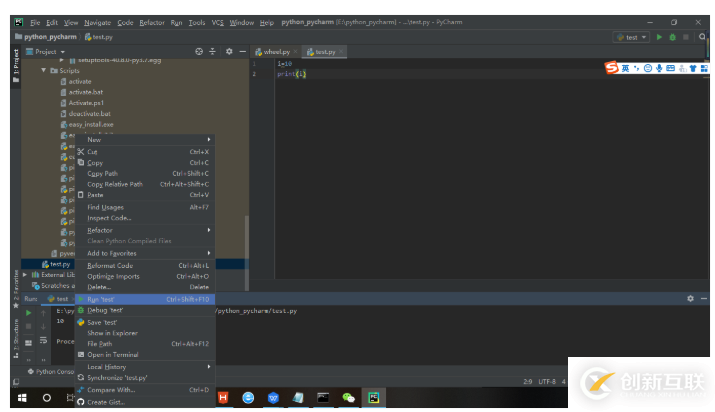Select Run 'test' in the context menu

tap(100, 299)
